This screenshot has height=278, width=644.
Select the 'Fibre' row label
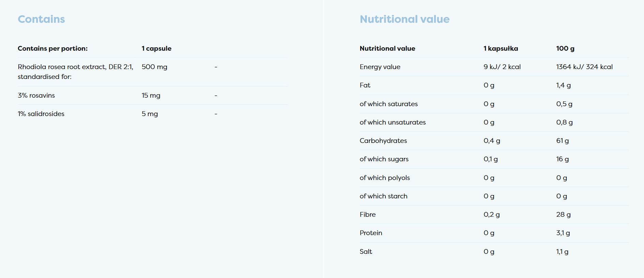click(x=367, y=215)
